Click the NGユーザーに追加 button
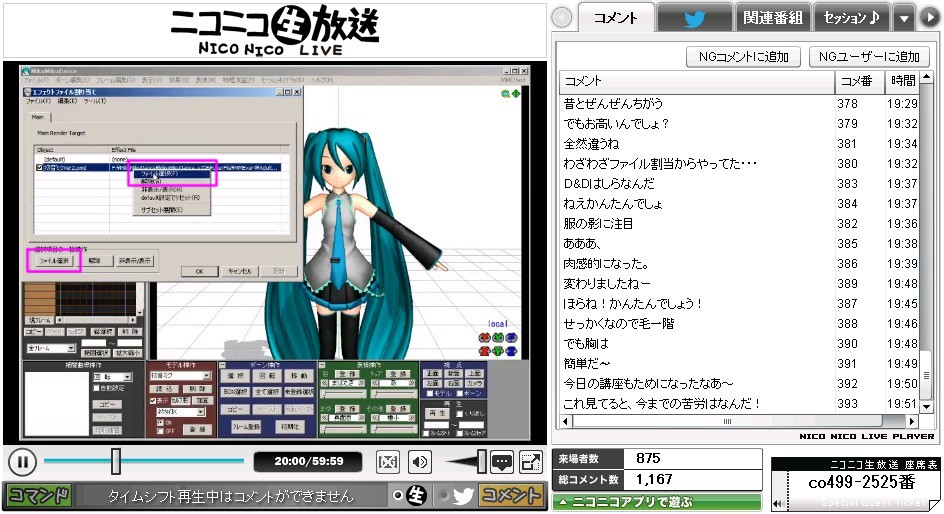Viewport: 944px width, 514px height. pyautogui.click(x=869, y=57)
